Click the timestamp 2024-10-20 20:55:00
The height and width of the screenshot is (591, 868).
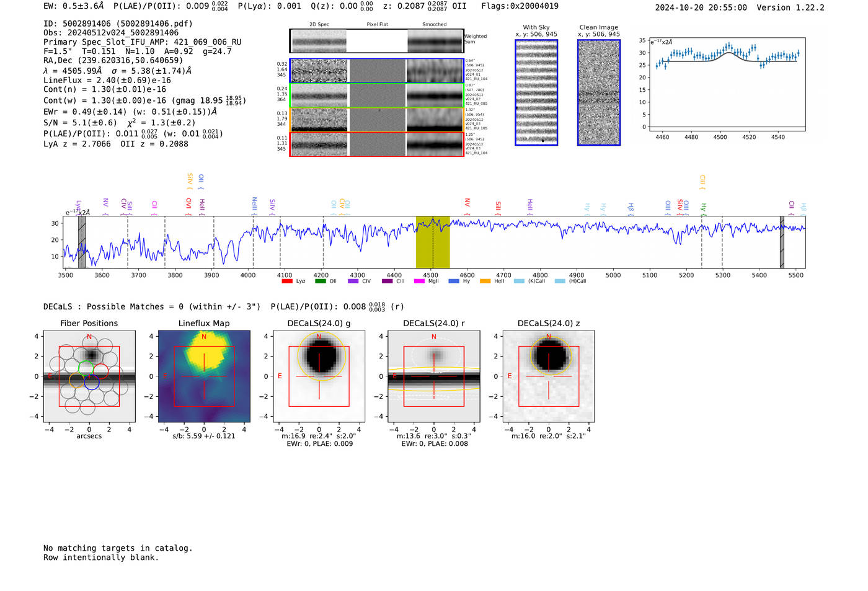tap(701, 7)
